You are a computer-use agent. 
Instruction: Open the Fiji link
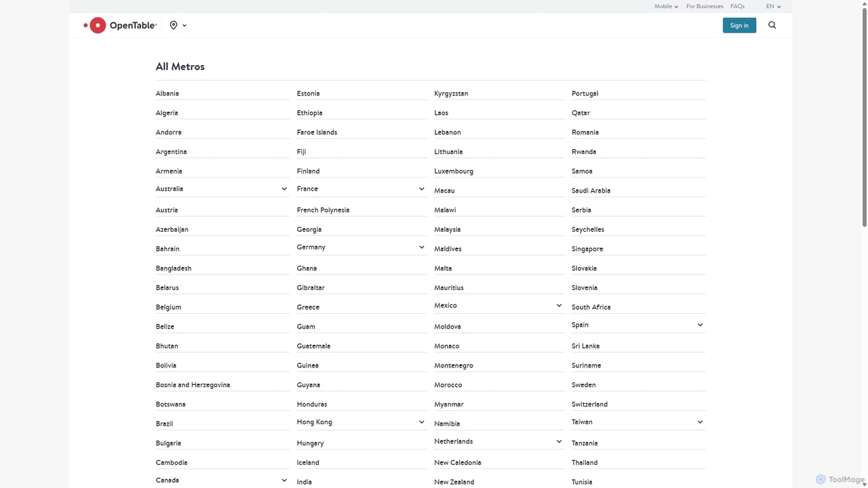tap(301, 152)
